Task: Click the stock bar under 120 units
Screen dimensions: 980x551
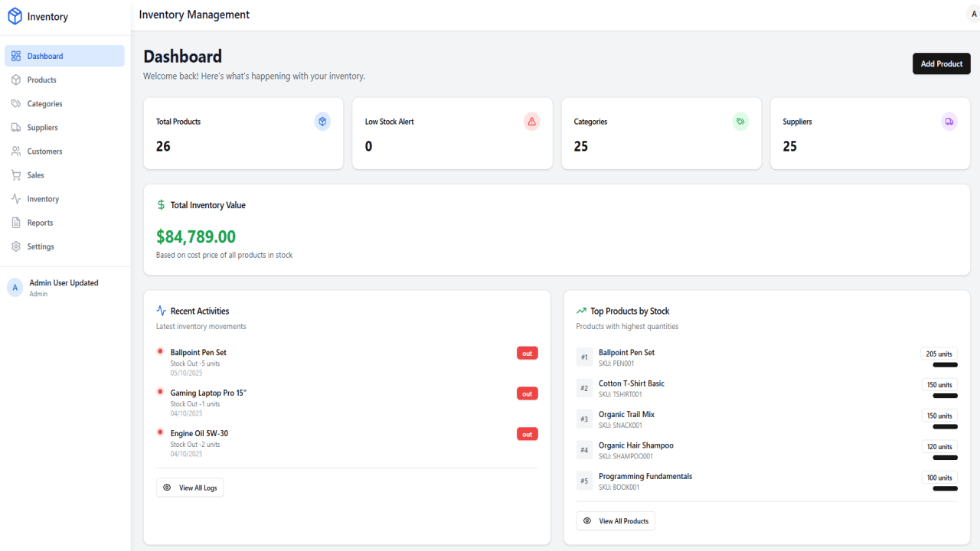Action: (946, 458)
